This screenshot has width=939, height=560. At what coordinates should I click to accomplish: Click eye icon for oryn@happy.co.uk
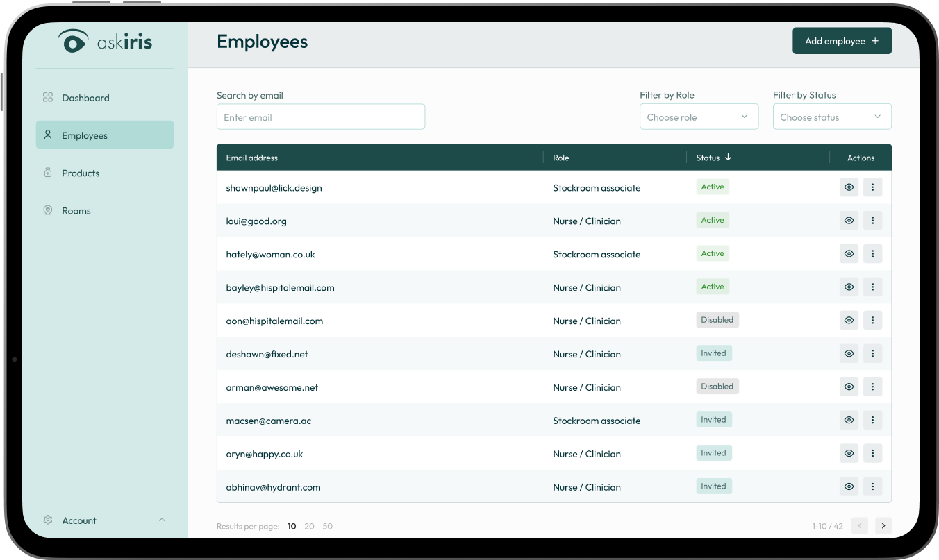[x=849, y=453]
